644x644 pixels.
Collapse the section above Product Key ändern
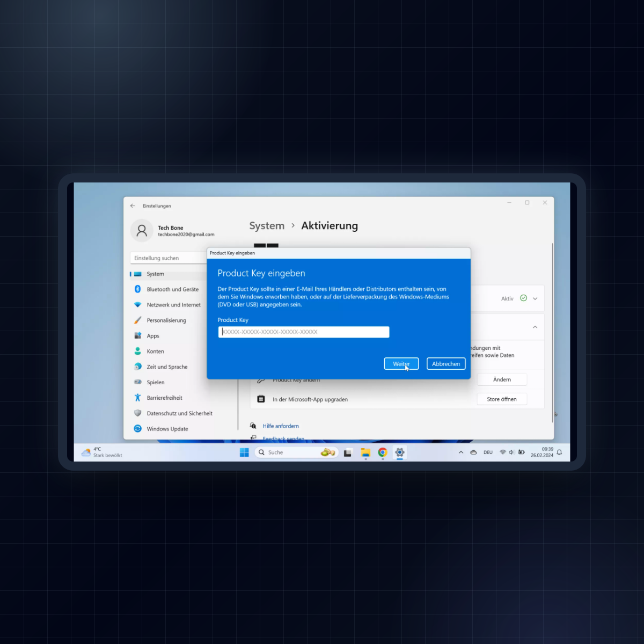tap(535, 327)
